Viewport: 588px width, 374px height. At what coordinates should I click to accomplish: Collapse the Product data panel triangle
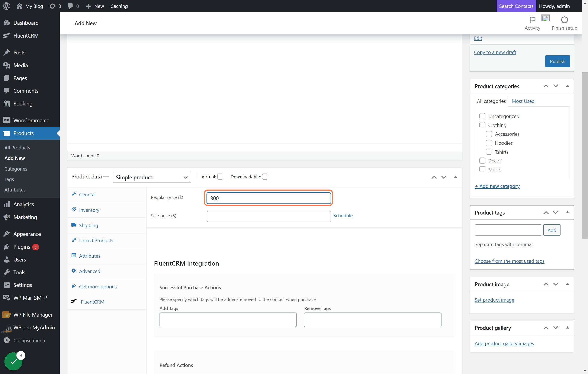(x=455, y=177)
